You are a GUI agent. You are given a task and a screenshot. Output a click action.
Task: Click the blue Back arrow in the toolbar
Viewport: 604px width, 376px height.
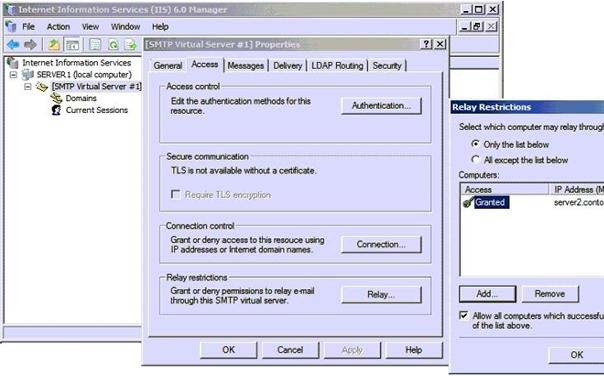point(13,45)
